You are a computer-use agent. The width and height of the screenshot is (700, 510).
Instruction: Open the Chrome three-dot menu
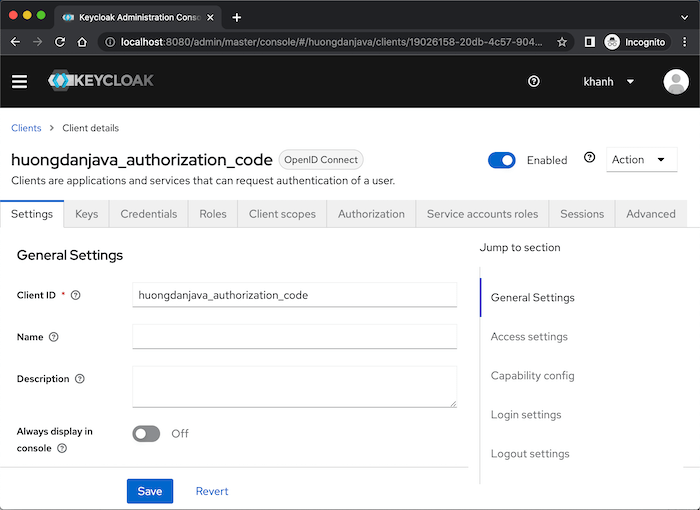coord(684,42)
